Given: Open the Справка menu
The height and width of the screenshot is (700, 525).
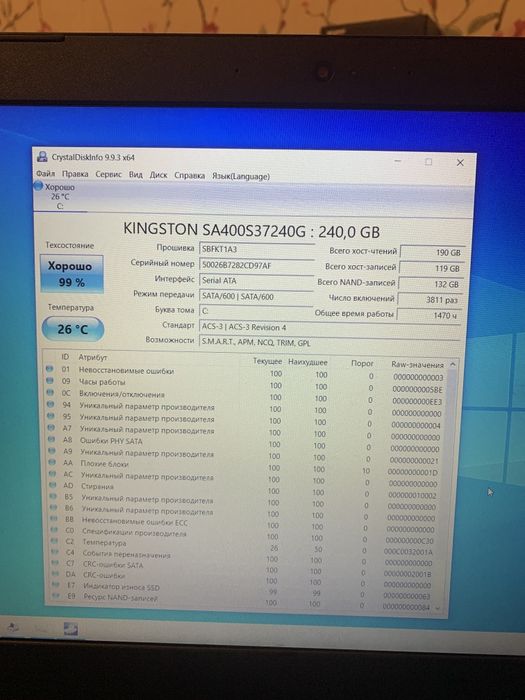Looking at the screenshot, I should (x=189, y=175).
